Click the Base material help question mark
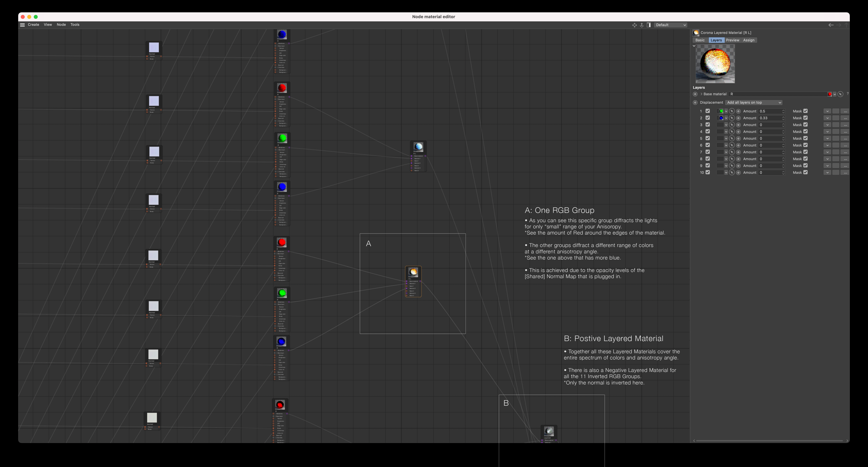This screenshot has height=467, width=868. coord(848,94)
